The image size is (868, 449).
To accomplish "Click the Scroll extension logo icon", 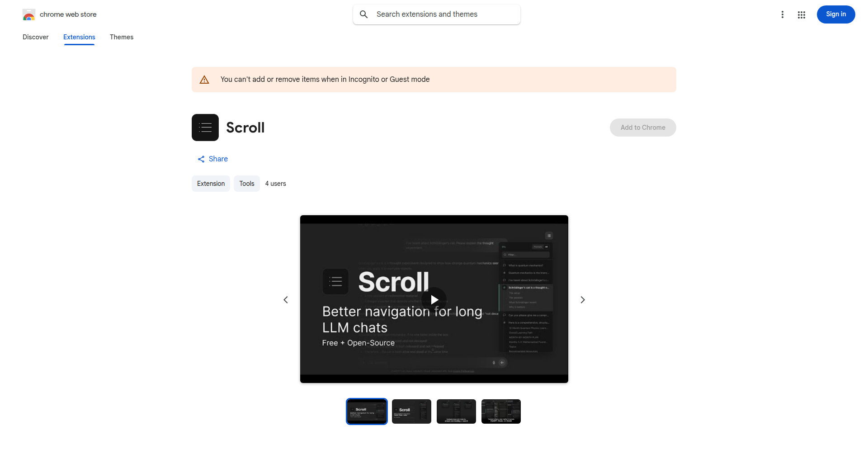I will click(205, 128).
